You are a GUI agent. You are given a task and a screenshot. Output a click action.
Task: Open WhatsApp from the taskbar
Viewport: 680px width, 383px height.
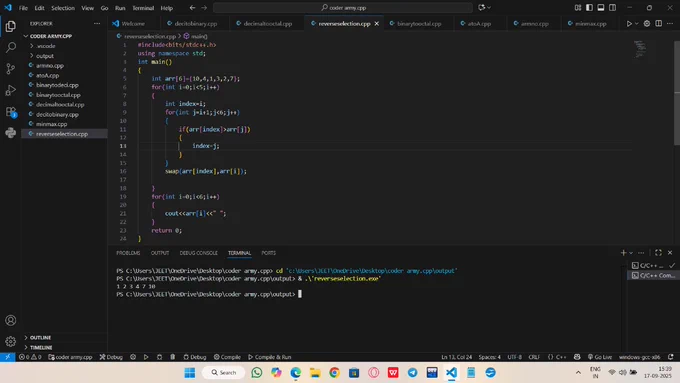click(x=257, y=373)
